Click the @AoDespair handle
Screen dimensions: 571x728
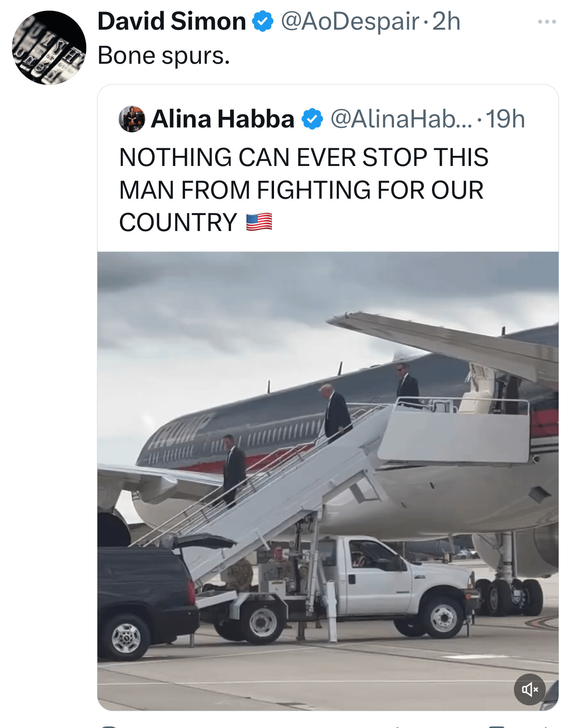click(350, 22)
